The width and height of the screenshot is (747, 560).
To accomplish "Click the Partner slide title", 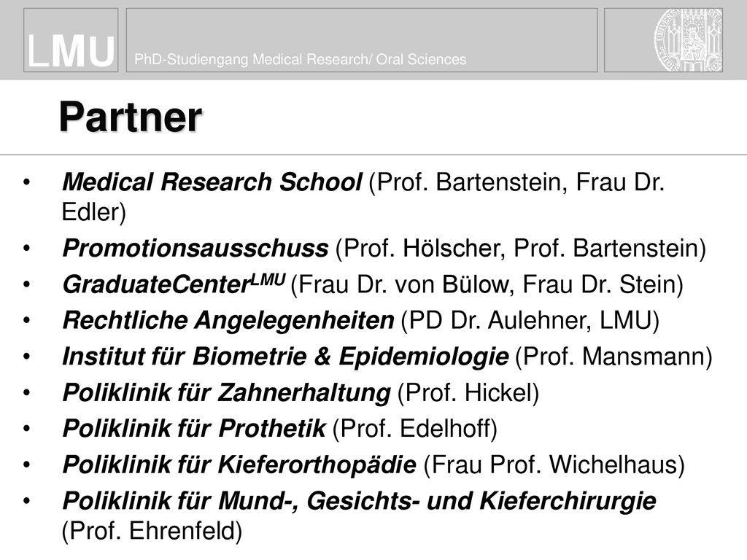I will [x=131, y=117].
